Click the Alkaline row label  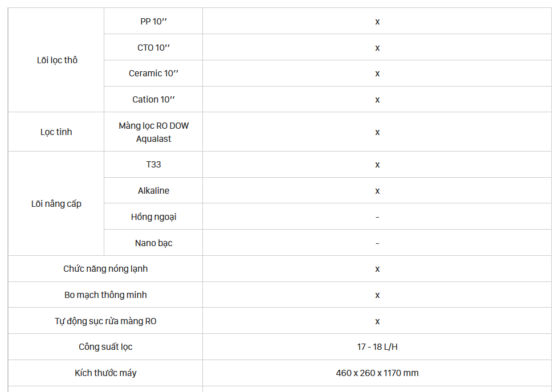pos(153,191)
